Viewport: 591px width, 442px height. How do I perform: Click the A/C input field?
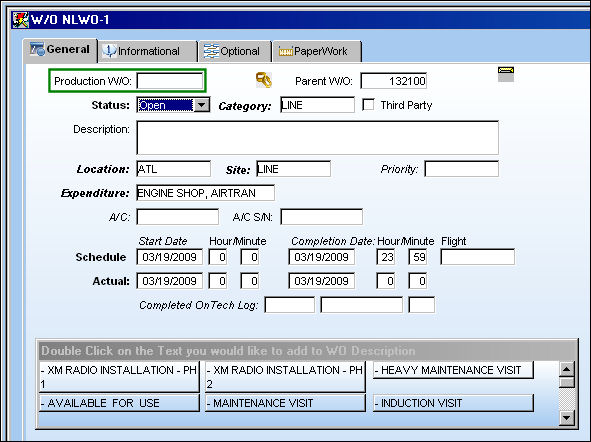click(x=178, y=217)
